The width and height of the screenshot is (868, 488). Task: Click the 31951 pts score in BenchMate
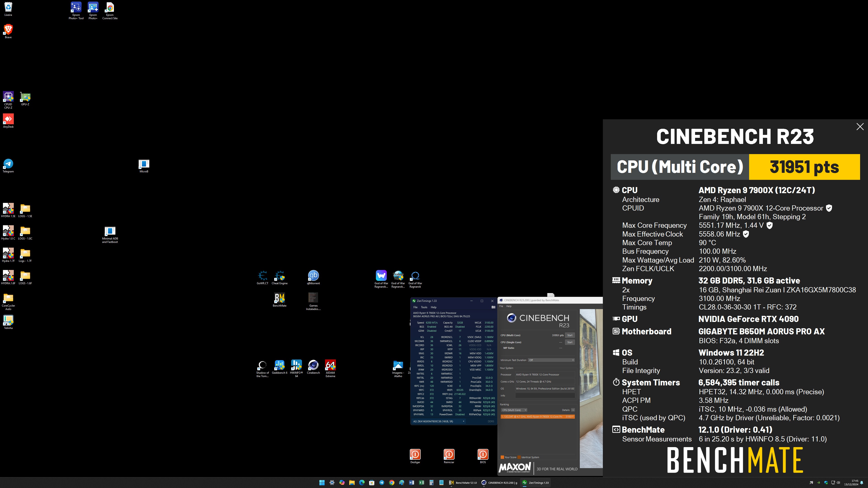pyautogui.click(x=804, y=167)
